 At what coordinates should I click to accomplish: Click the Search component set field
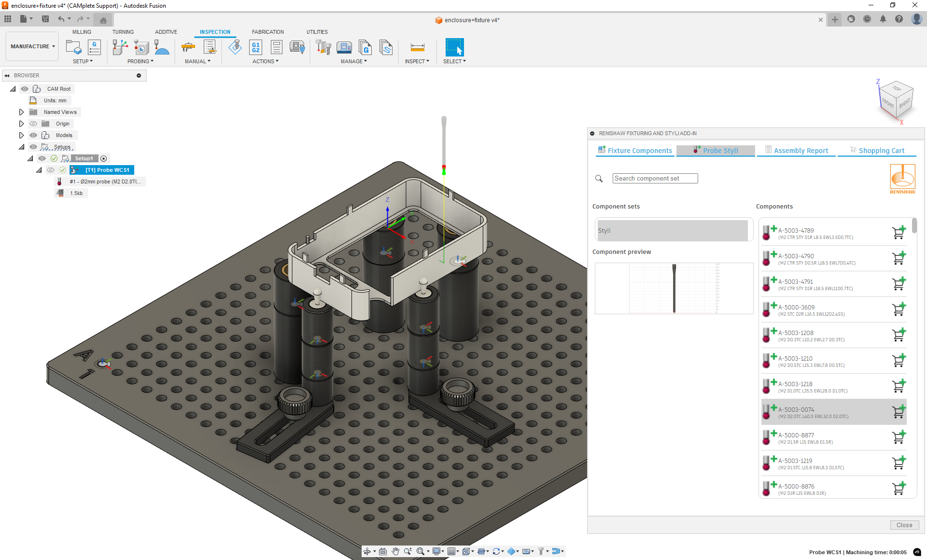(x=655, y=179)
